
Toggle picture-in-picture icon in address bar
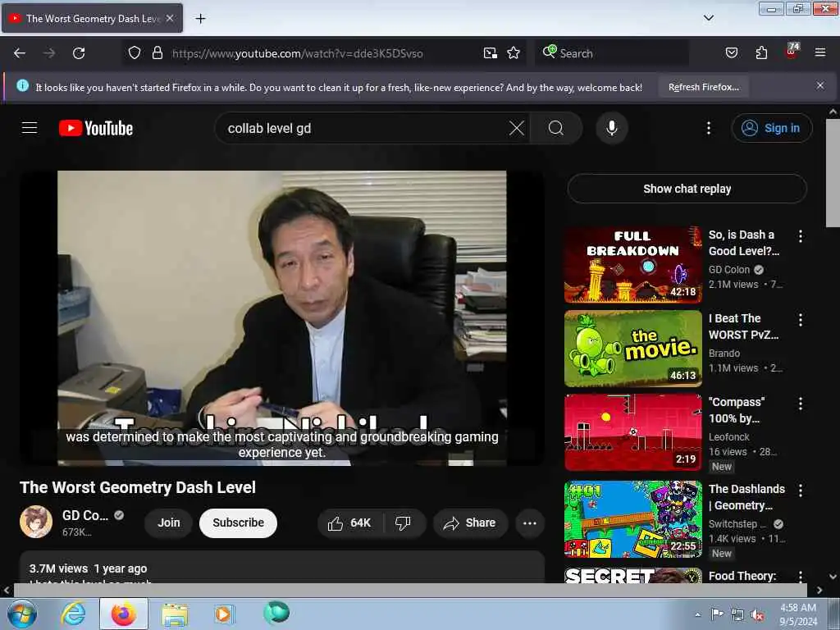491,53
